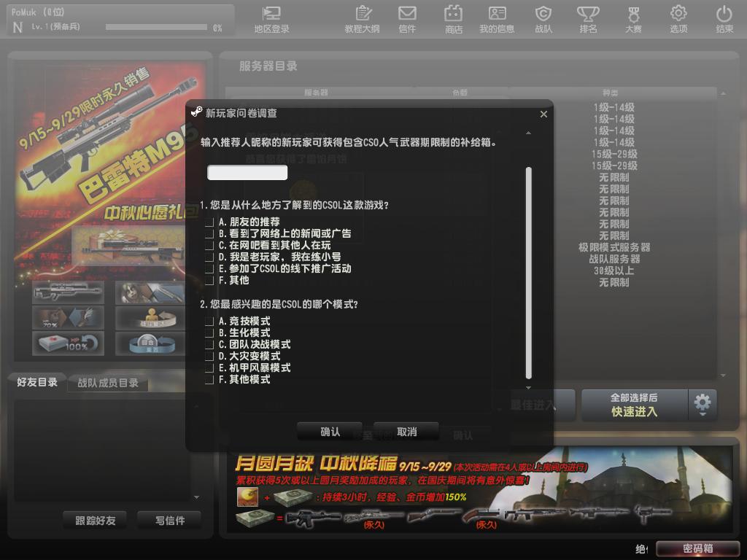The height and width of the screenshot is (560, 747).
Task: Open the 地区登录 region login icon
Action: point(271,19)
